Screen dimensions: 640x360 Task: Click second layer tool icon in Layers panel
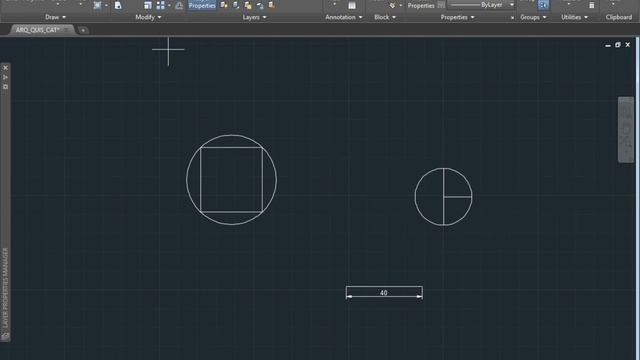tap(236, 5)
